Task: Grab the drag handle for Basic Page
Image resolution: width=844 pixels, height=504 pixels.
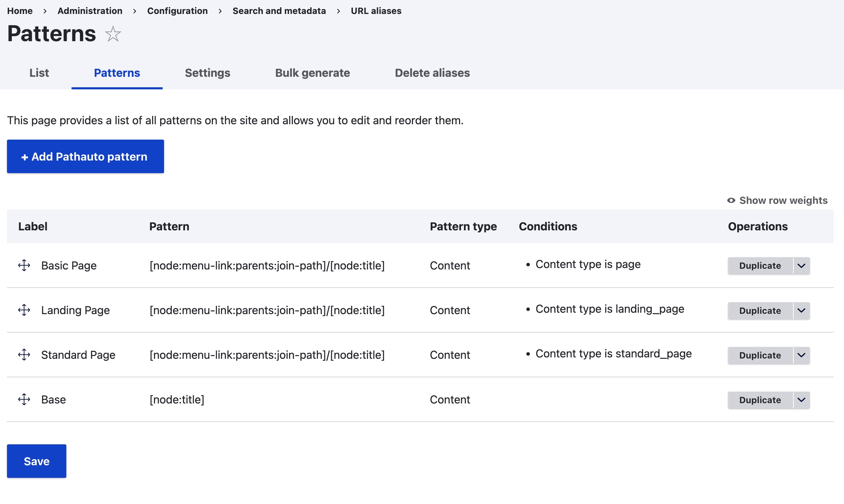Action: (24, 265)
